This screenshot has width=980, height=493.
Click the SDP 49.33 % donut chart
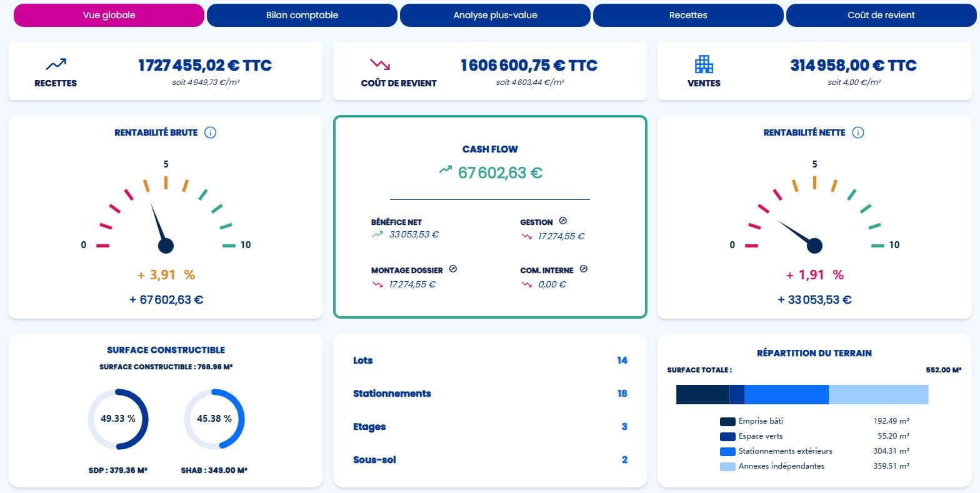[117, 419]
